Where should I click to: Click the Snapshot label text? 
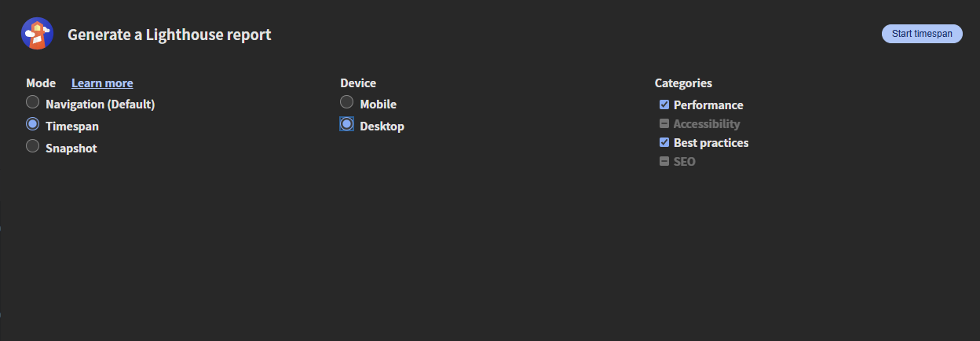pyautogui.click(x=71, y=148)
